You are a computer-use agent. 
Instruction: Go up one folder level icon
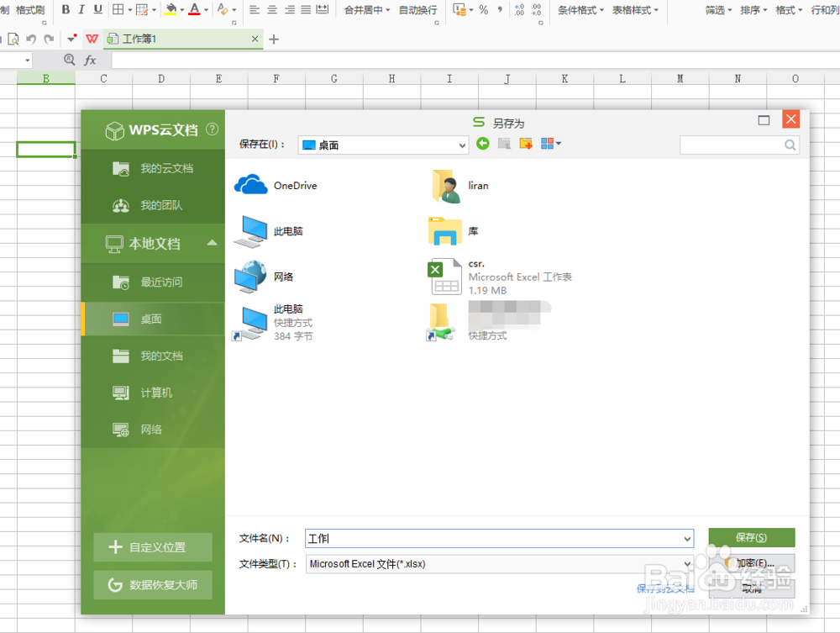(504, 144)
